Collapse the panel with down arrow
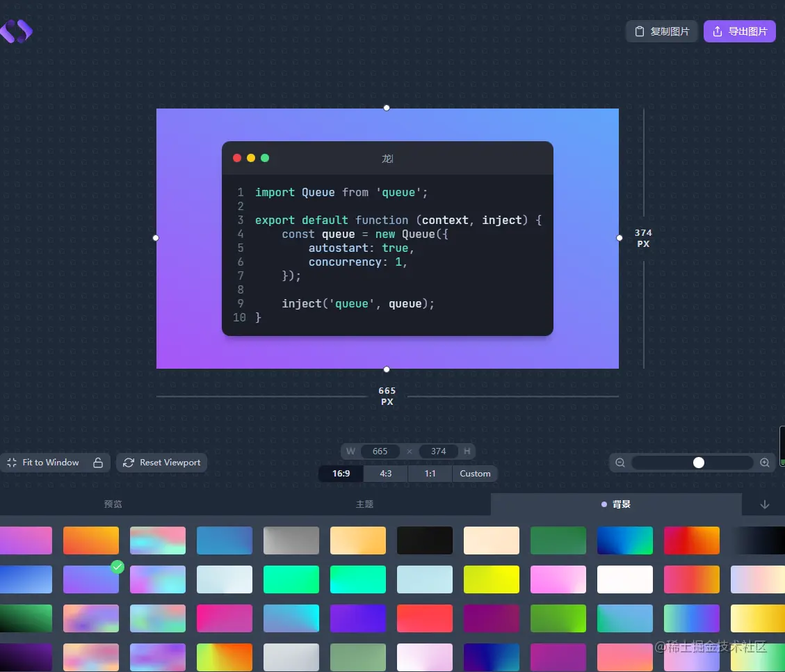 [764, 504]
